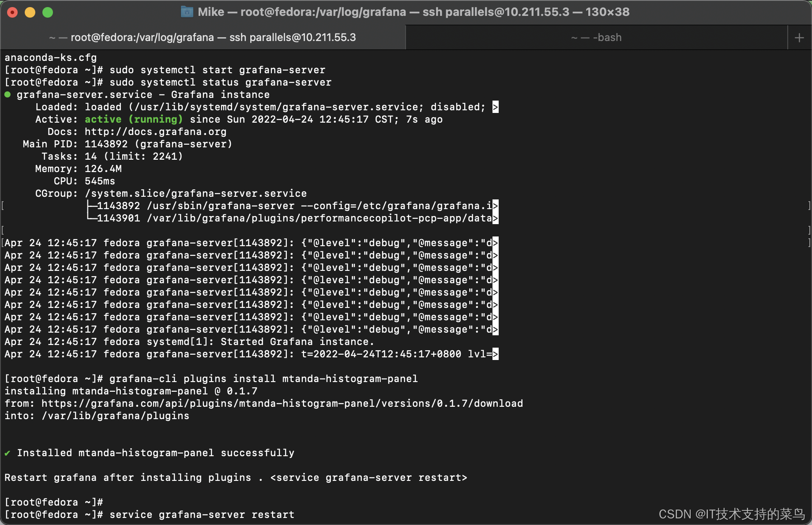
Task: Click the CGroup path '/system.slice/grafana-server.service'
Action: coord(195,193)
